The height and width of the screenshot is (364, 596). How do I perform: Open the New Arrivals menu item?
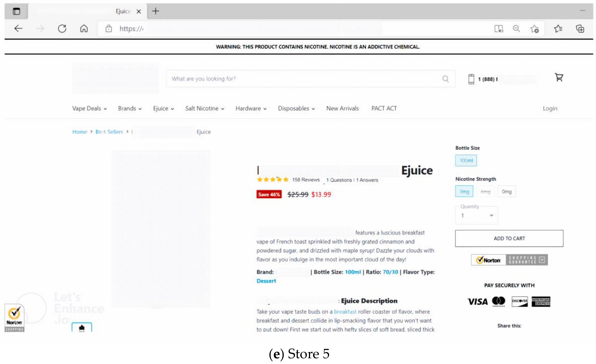click(x=342, y=109)
